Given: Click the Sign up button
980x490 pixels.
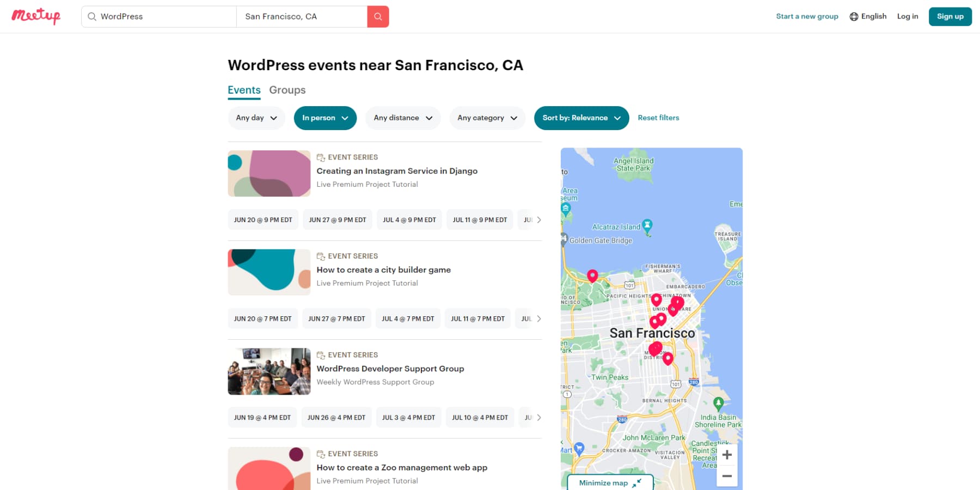Looking at the screenshot, I should click(x=950, y=16).
